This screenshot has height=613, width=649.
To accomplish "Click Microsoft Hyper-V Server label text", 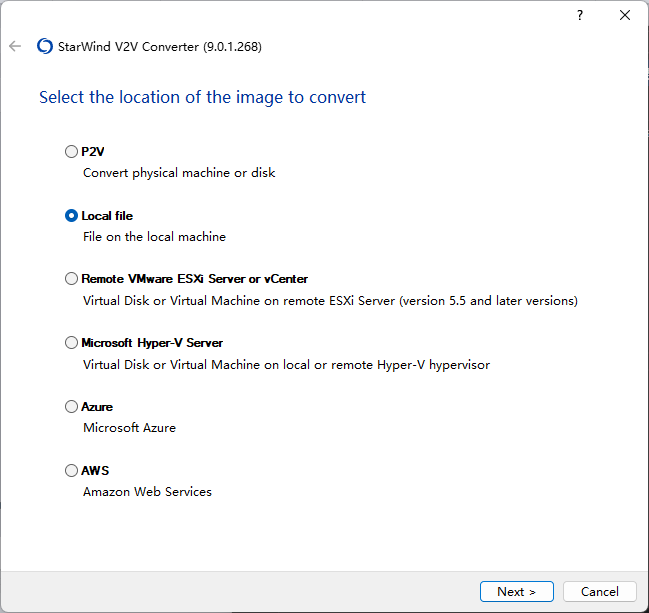I will (x=152, y=343).
